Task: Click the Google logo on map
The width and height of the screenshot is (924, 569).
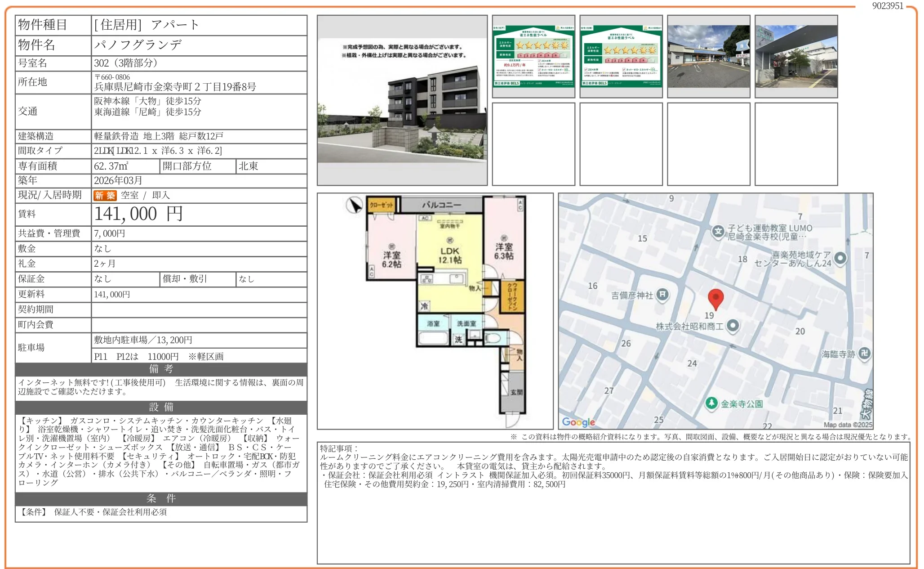Action: [578, 422]
